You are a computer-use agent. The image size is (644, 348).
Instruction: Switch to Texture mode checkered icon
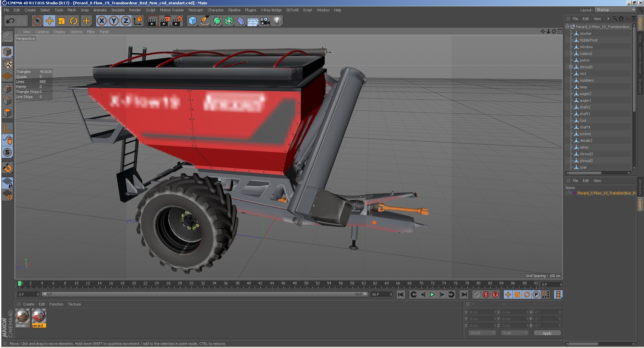(x=7, y=64)
